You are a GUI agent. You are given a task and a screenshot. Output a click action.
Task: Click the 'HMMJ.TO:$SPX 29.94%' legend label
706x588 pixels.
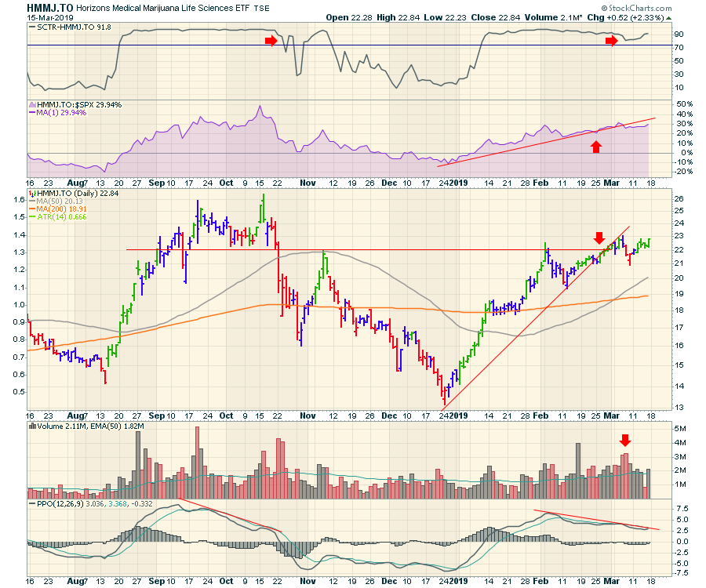click(x=79, y=105)
